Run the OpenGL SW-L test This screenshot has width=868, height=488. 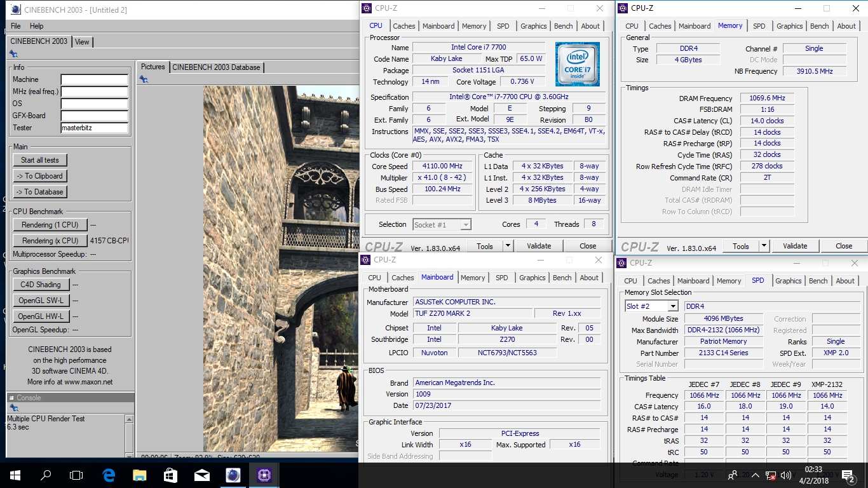(41, 301)
